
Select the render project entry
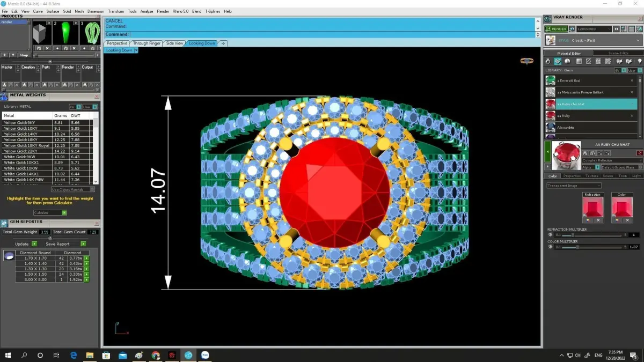[15, 23]
